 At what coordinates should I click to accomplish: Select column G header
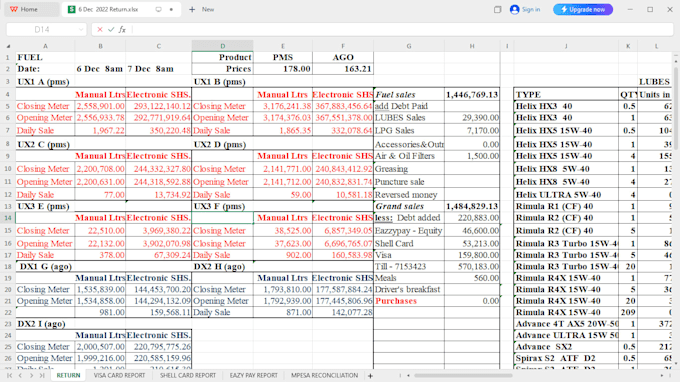point(409,46)
